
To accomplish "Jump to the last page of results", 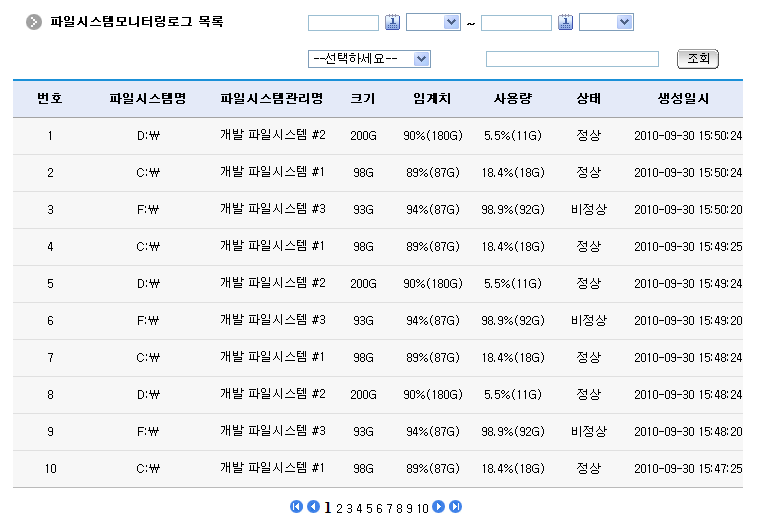I will pos(455,507).
